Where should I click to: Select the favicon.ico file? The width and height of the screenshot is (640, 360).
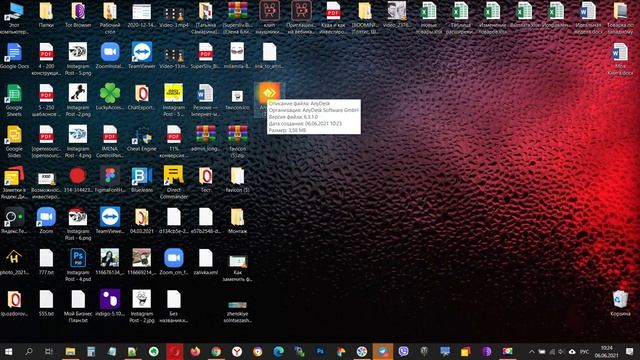pyautogui.click(x=237, y=96)
